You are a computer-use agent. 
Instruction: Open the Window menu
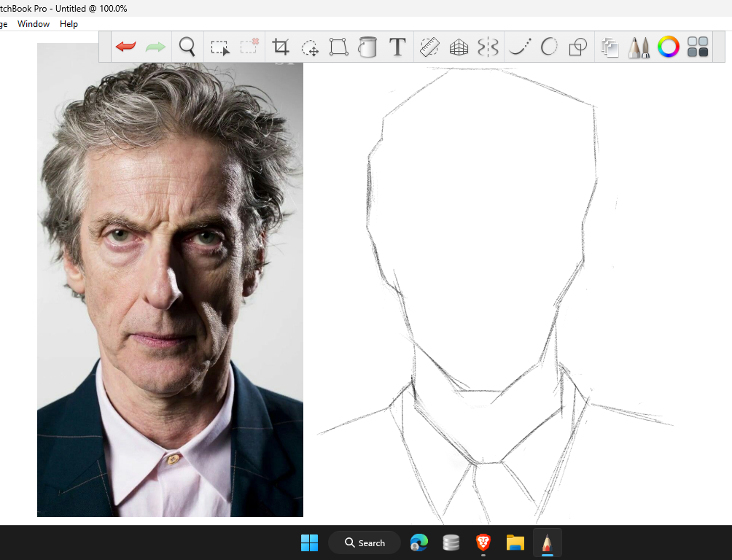(x=33, y=24)
